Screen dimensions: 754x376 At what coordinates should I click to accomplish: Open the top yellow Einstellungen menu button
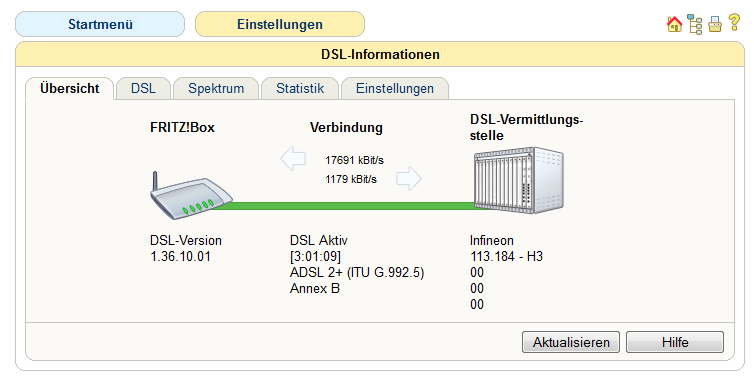click(280, 24)
